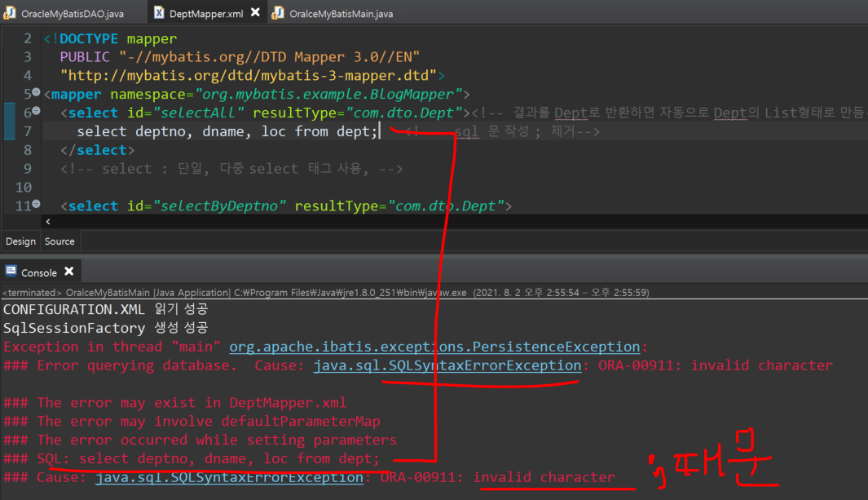Open the first SQLSyntaxErrorException link

point(447,366)
